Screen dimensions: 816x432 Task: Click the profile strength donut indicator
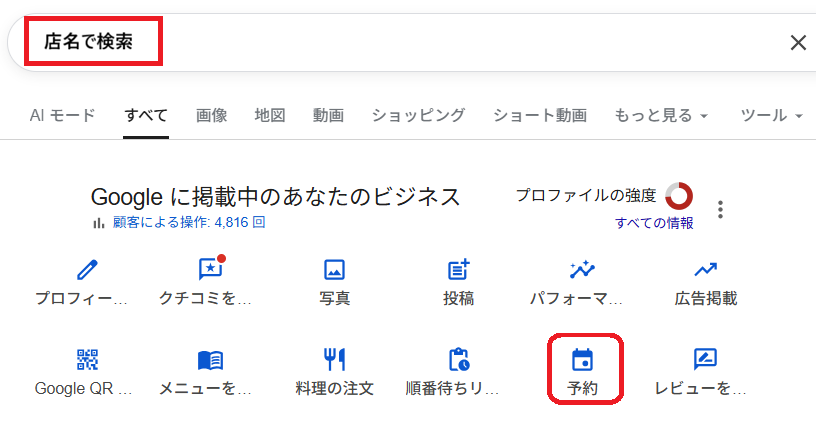pyautogui.click(x=679, y=196)
